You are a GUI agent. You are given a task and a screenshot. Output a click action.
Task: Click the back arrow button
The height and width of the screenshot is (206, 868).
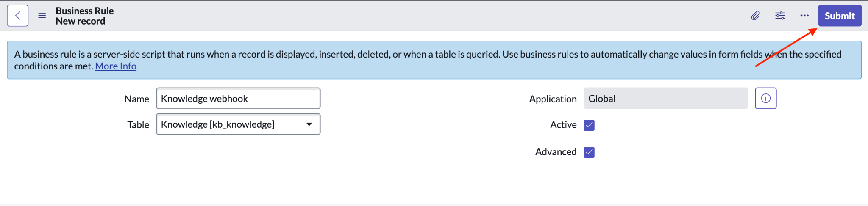tap(18, 16)
